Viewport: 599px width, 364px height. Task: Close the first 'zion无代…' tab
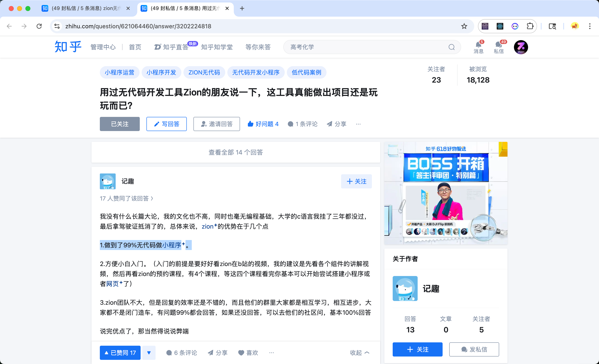click(x=128, y=9)
